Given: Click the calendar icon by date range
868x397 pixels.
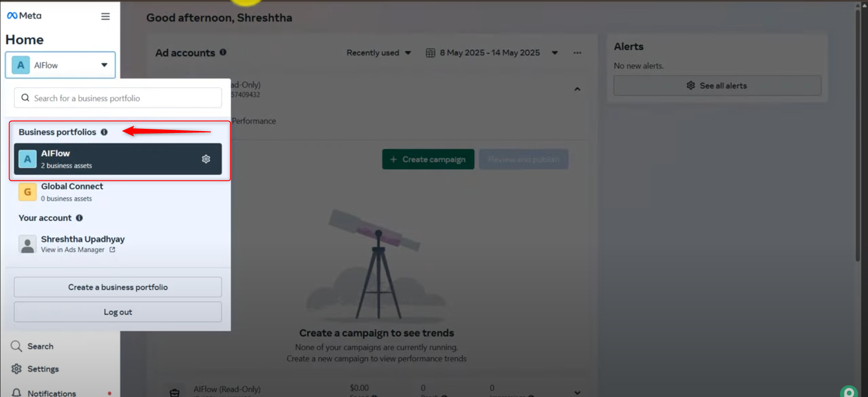Looking at the screenshot, I should 431,53.
